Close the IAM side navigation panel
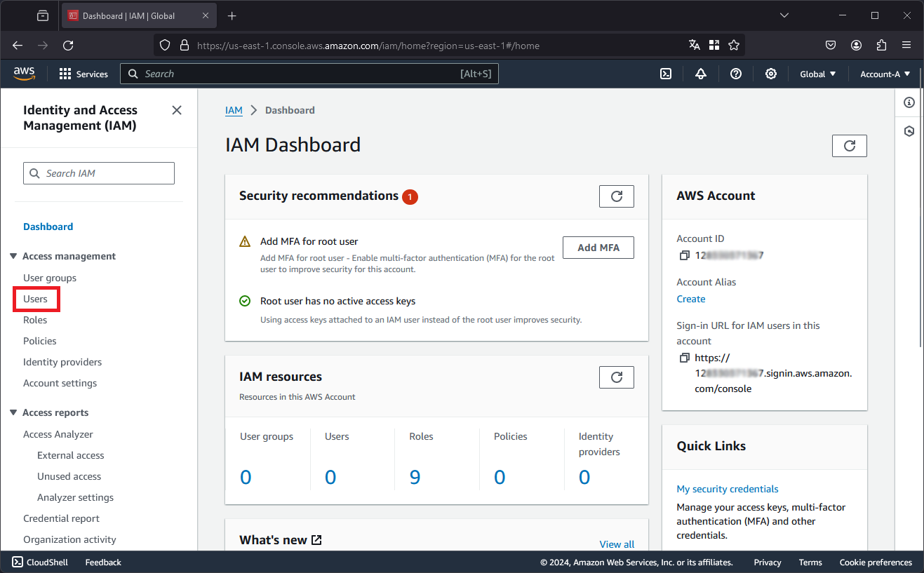924x573 pixels. tap(177, 110)
